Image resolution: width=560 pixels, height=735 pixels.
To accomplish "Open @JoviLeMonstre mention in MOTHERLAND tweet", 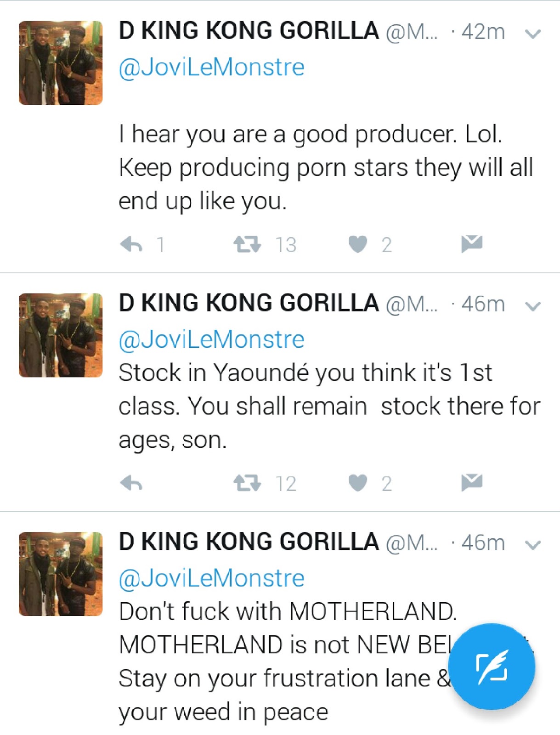I will (x=211, y=578).
